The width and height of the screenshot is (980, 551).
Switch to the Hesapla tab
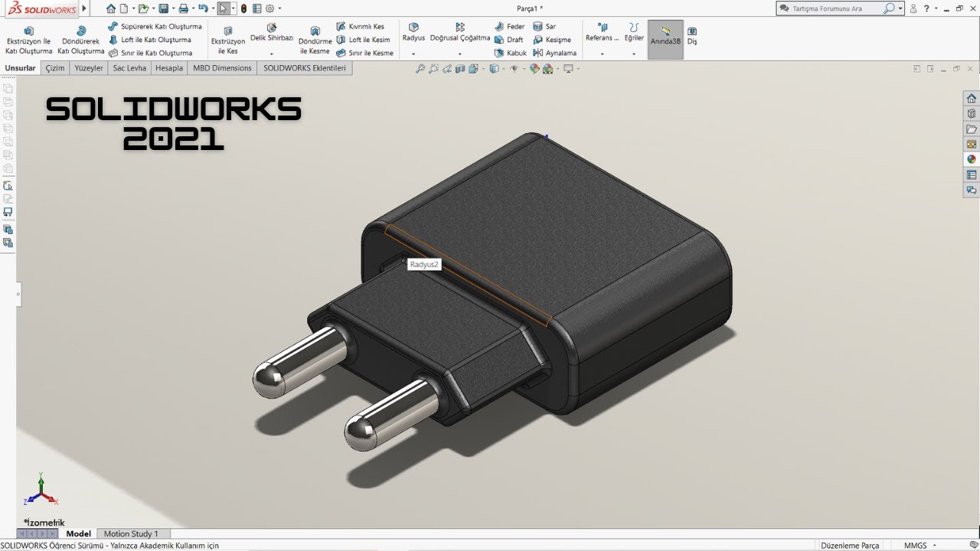point(169,68)
